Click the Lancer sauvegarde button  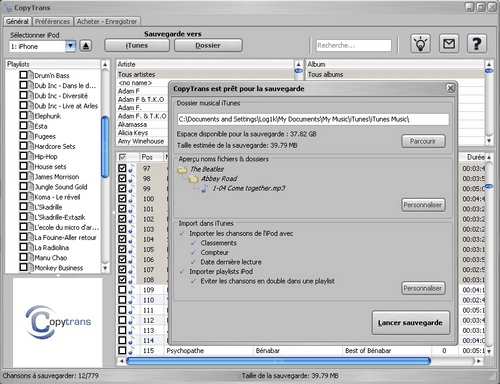coord(411,323)
